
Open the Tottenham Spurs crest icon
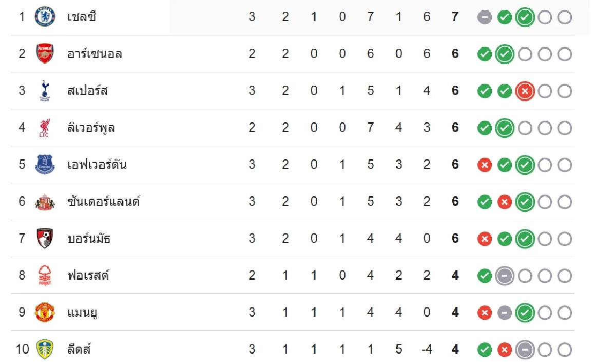click(44, 91)
